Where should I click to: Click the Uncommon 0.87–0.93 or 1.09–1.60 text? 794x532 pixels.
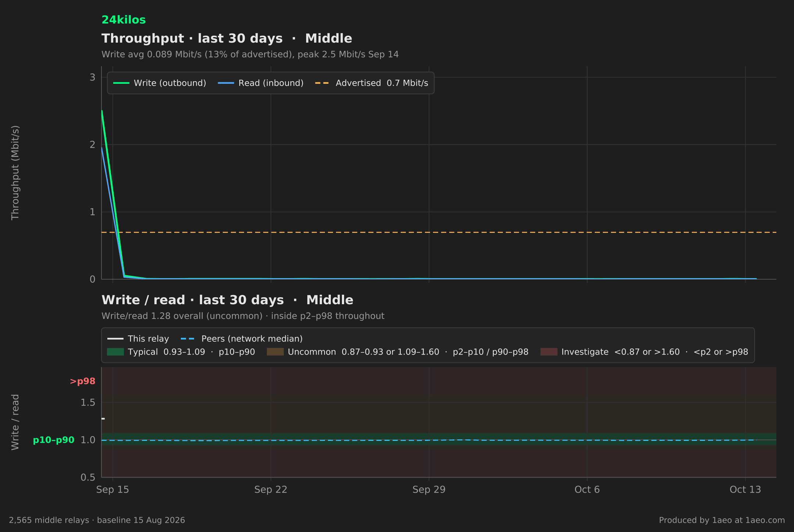pos(408,352)
